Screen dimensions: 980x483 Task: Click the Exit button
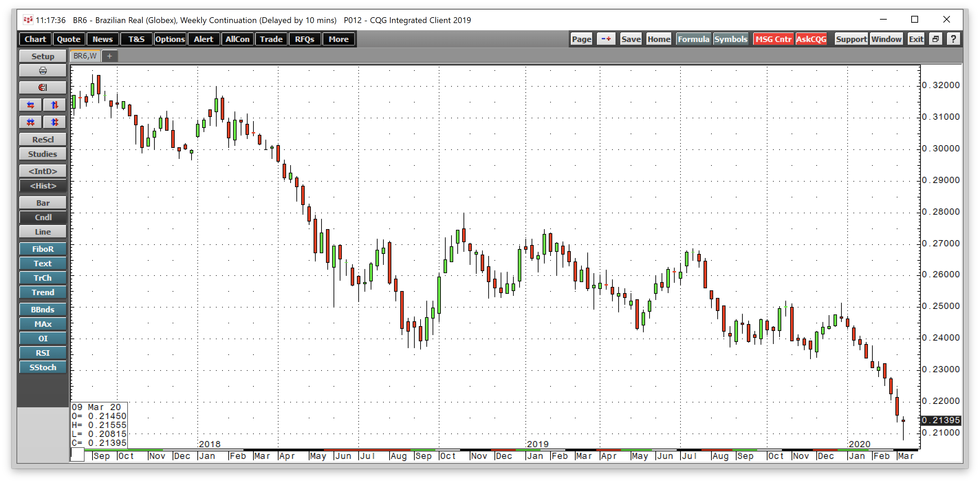(x=916, y=39)
